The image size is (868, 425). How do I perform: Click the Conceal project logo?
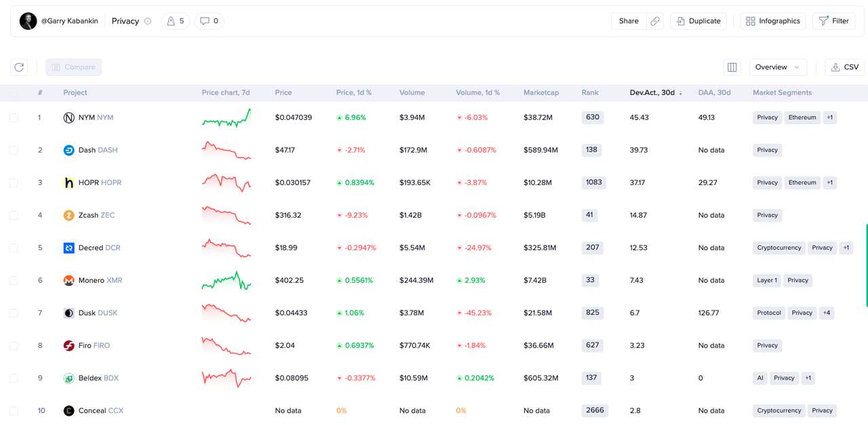click(x=68, y=411)
